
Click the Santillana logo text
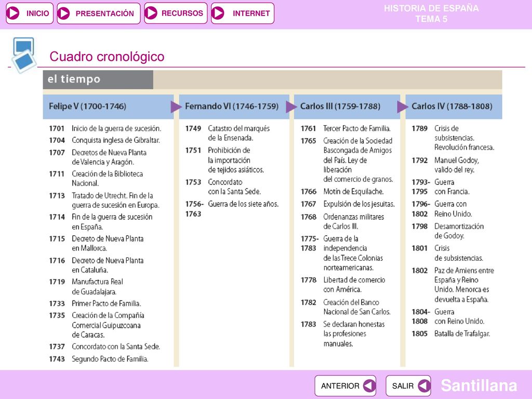[x=478, y=385]
